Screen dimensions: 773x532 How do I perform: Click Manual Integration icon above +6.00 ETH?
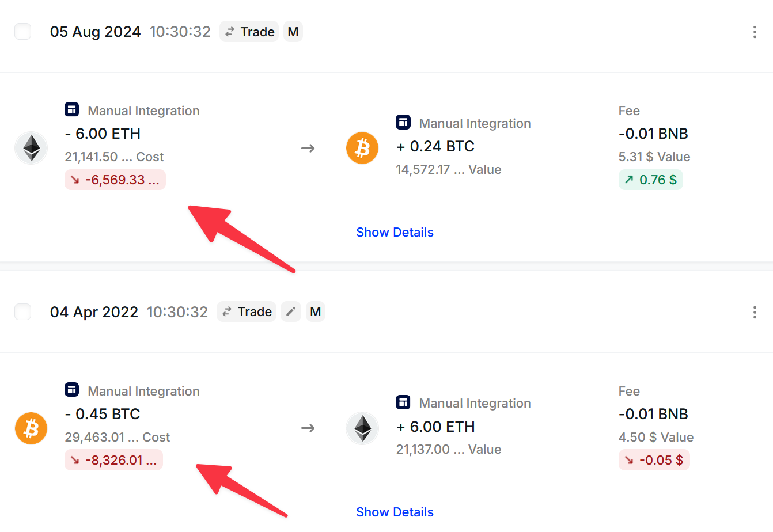coord(403,402)
